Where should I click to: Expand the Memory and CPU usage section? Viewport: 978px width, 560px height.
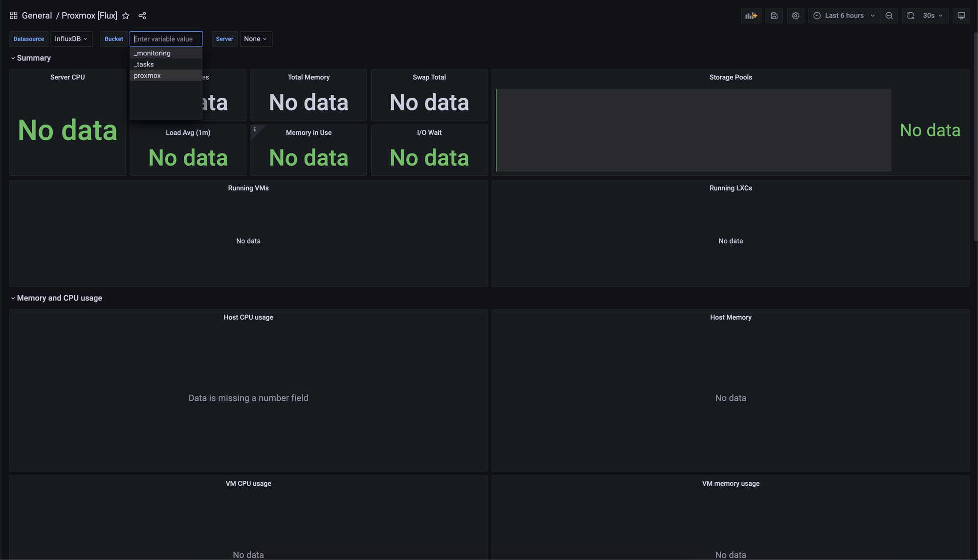tap(13, 298)
